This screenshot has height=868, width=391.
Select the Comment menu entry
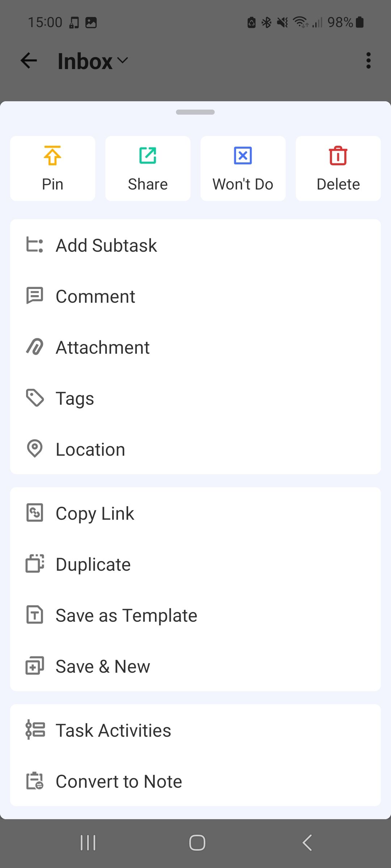pyautogui.click(x=96, y=297)
